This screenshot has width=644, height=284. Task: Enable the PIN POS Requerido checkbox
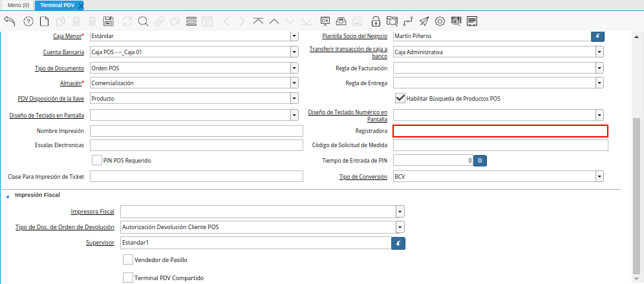tap(98, 161)
